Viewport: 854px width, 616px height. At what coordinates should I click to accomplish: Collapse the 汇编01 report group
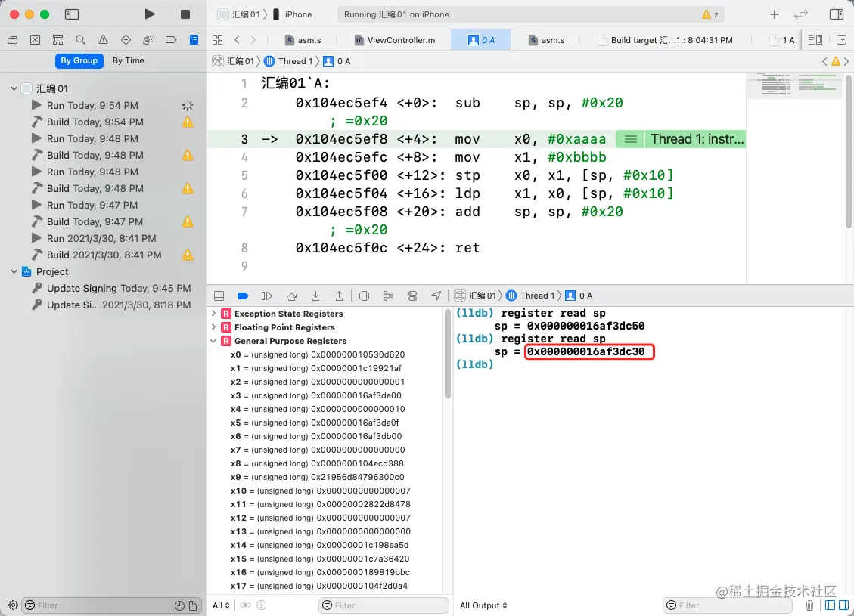pyautogui.click(x=14, y=88)
